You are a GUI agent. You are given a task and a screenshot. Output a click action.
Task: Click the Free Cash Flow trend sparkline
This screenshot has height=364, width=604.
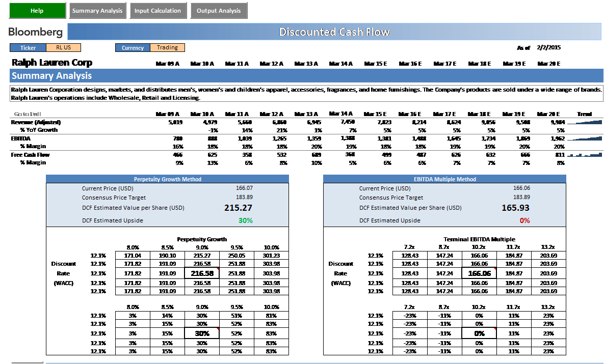tap(584, 155)
